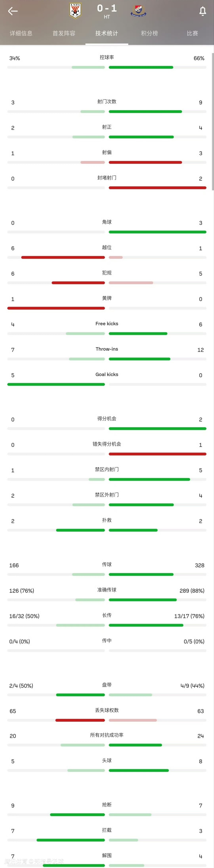Tap the back arrow icon
Screen dimensions: 214x868
point(13,11)
